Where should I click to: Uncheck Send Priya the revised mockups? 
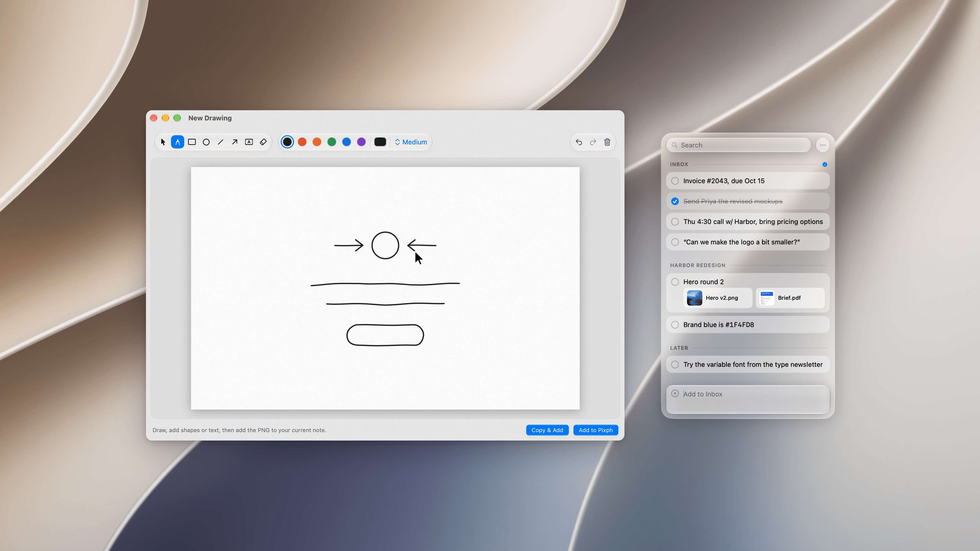[x=675, y=202]
